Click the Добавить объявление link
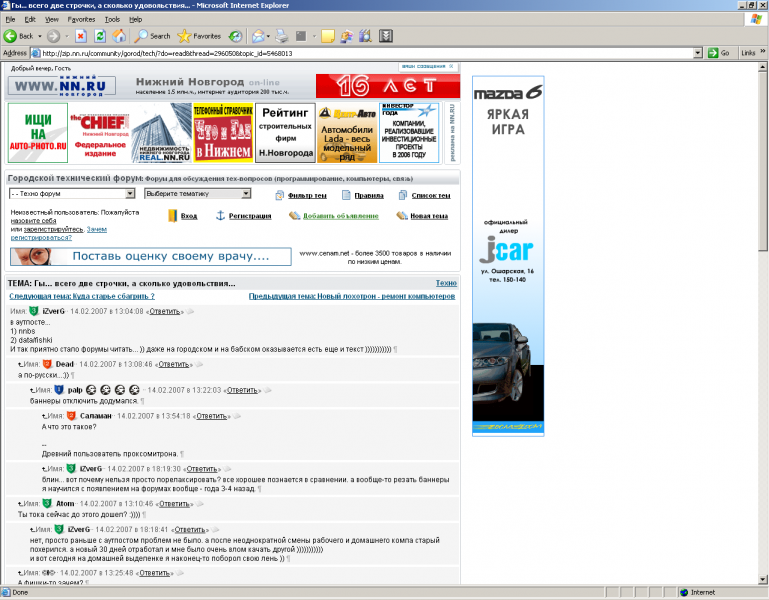The height and width of the screenshot is (600, 769). click(x=340, y=216)
